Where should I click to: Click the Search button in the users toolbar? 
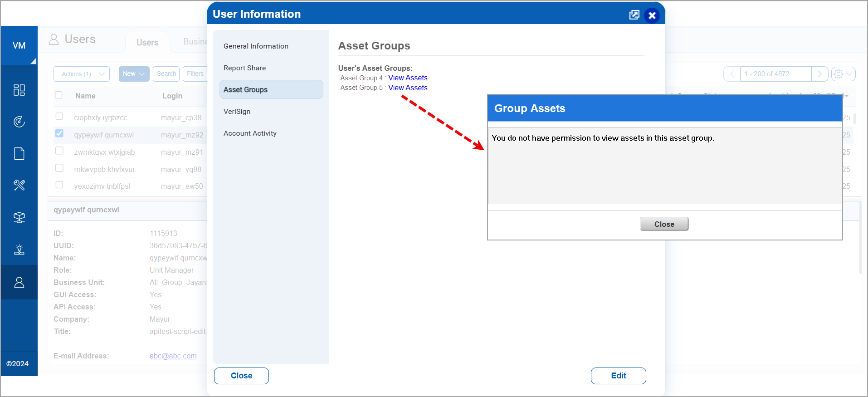[x=166, y=74]
